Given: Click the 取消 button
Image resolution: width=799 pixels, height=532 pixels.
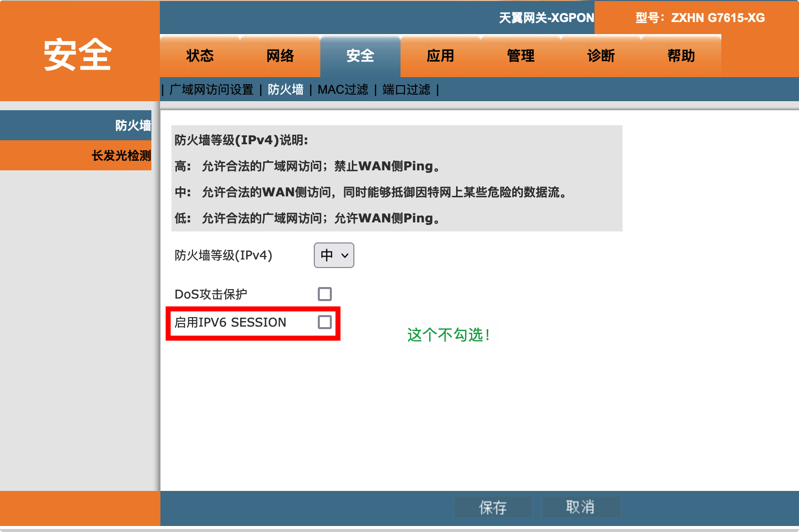Looking at the screenshot, I should (x=581, y=507).
